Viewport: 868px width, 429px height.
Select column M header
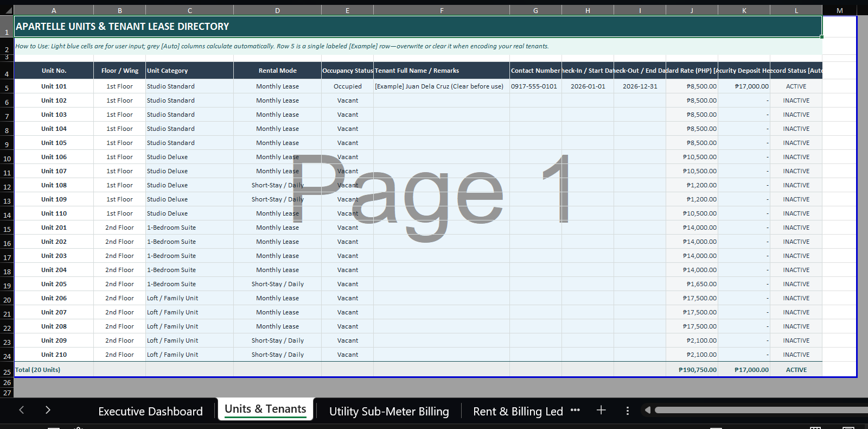click(839, 10)
